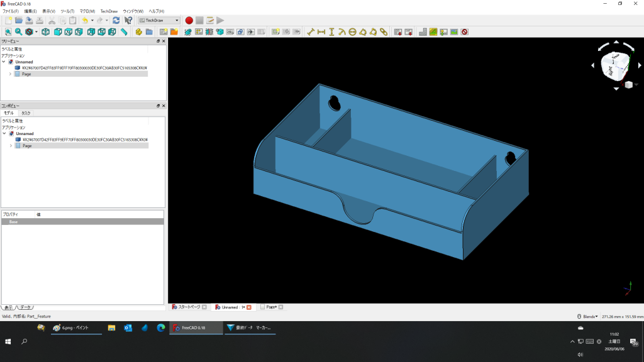Image resolution: width=644 pixels, height=362 pixels.
Task: Click the Fit Selection magnifier icon
Action: pos(18,32)
